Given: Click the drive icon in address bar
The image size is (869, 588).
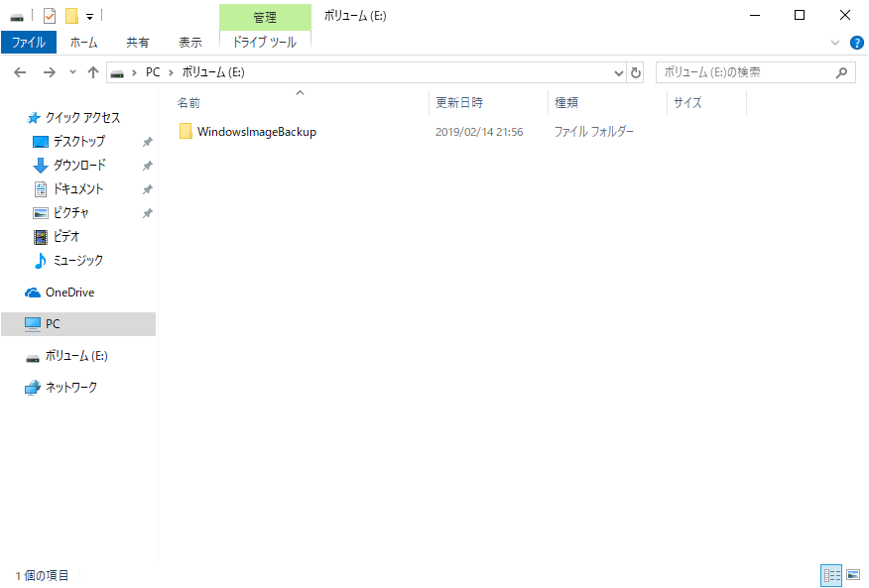Looking at the screenshot, I should 117,72.
